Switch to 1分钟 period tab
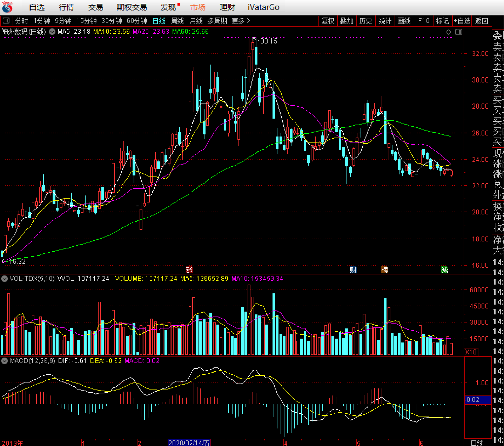The image size is (504, 446). click(42, 21)
